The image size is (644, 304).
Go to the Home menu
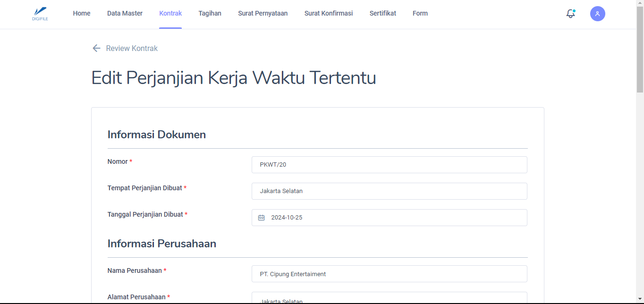(x=82, y=13)
